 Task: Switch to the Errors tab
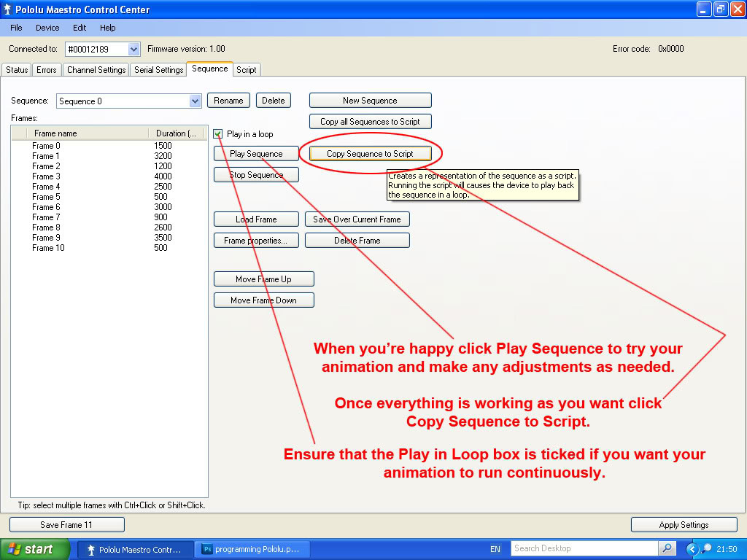point(47,70)
